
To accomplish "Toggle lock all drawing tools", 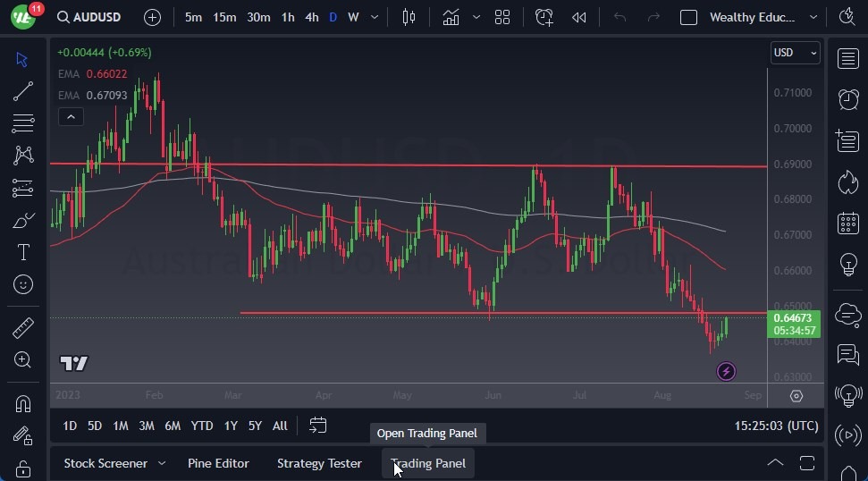I will pyautogui.click(x=23, y=468).
